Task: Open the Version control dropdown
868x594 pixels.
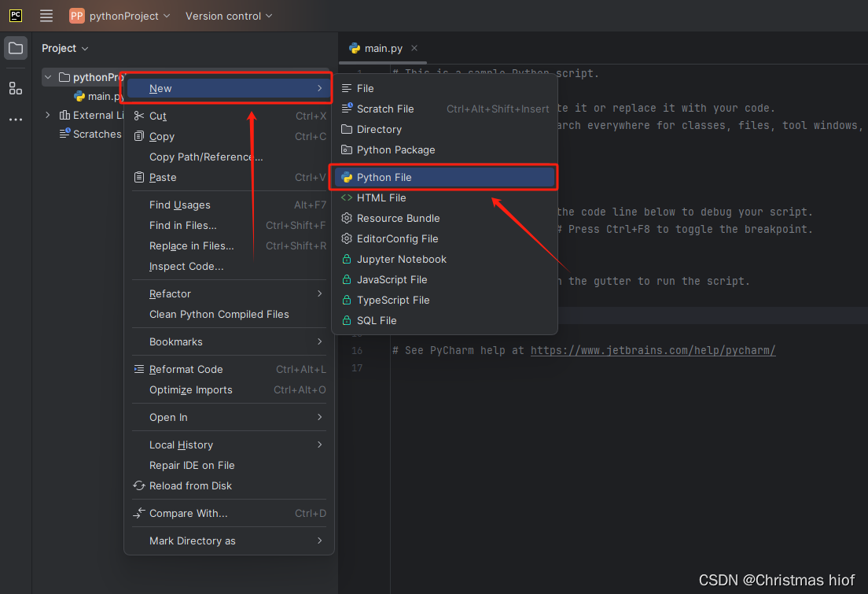Action: [x=229, y=16]
